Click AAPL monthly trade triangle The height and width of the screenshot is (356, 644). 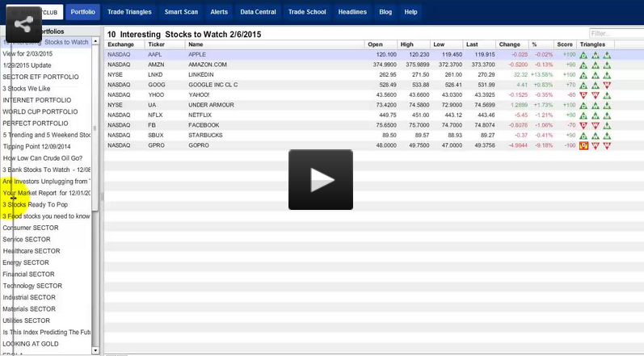(x=583, y=55)
